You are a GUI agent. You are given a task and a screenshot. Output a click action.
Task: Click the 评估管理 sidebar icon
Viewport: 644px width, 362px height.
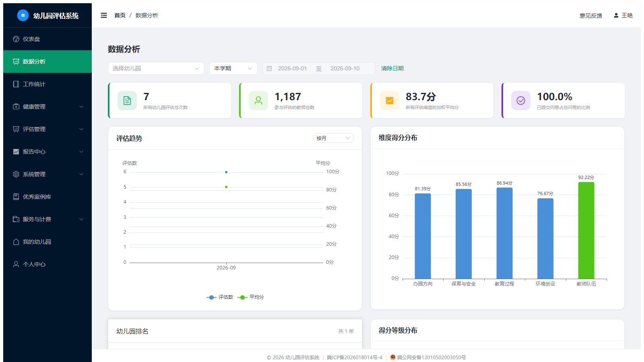pos(16,129)
